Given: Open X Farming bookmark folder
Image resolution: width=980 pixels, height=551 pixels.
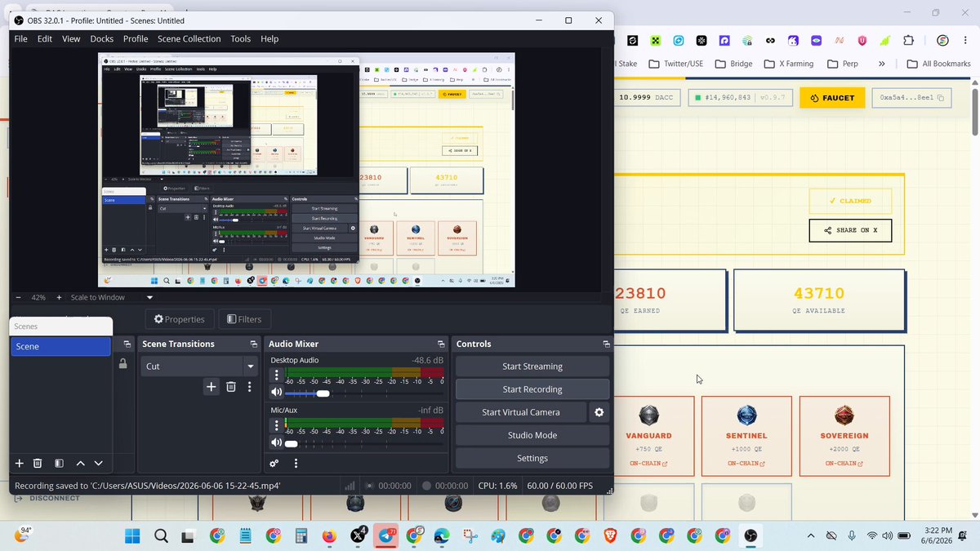Looking at the screenshot, I should [x=791, y=64].
